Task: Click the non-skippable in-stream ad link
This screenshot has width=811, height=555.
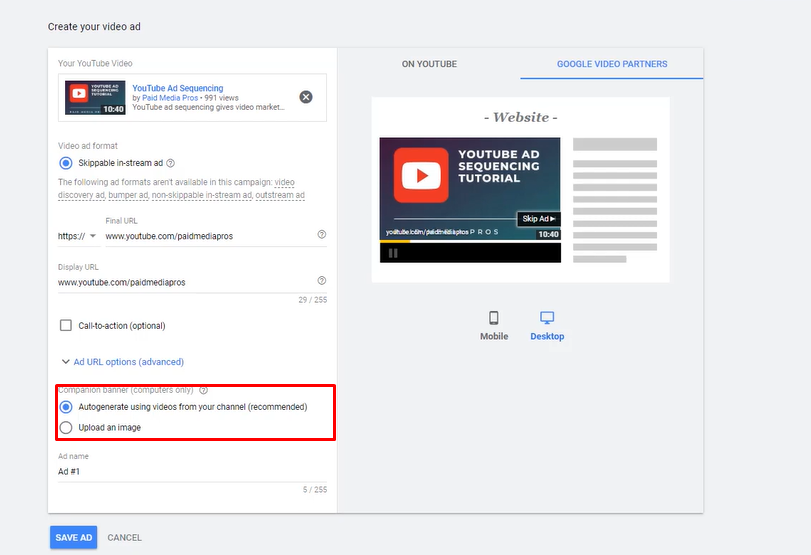Action: tap(202, 195)
